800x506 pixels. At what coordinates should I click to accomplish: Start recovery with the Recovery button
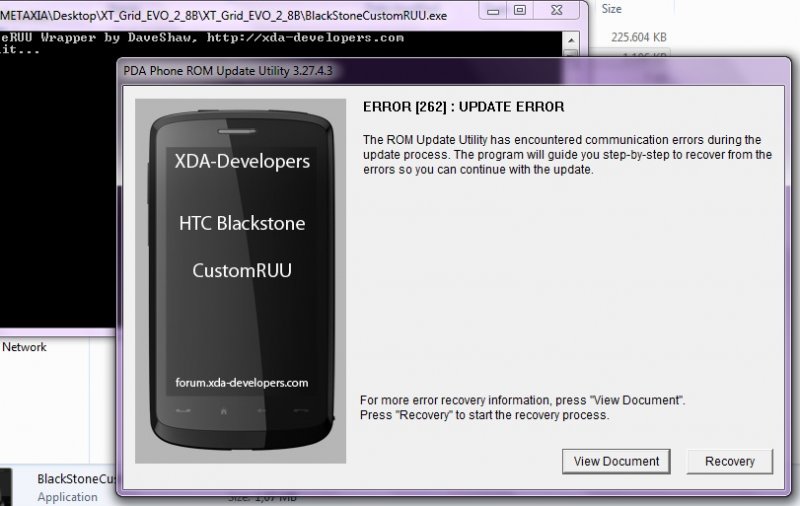[x=730, y=461]
